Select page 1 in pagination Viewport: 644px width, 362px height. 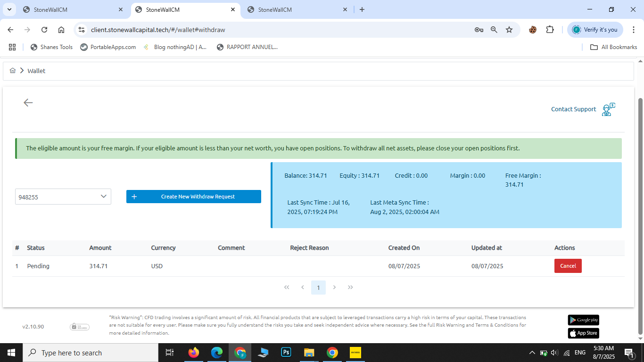point(318,288)
